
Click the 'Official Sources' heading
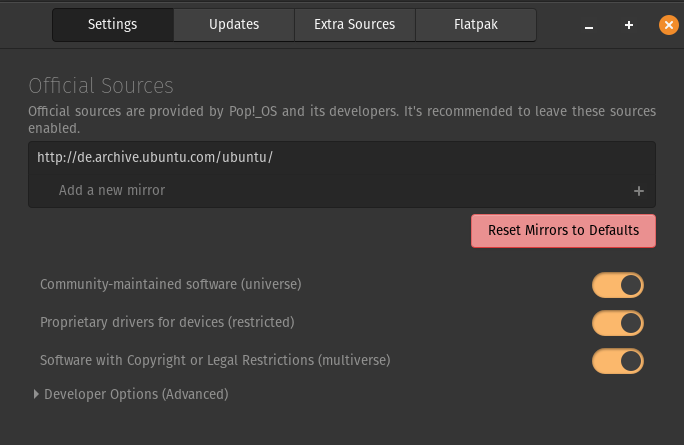pyautogui.click(x=101, y=85)
